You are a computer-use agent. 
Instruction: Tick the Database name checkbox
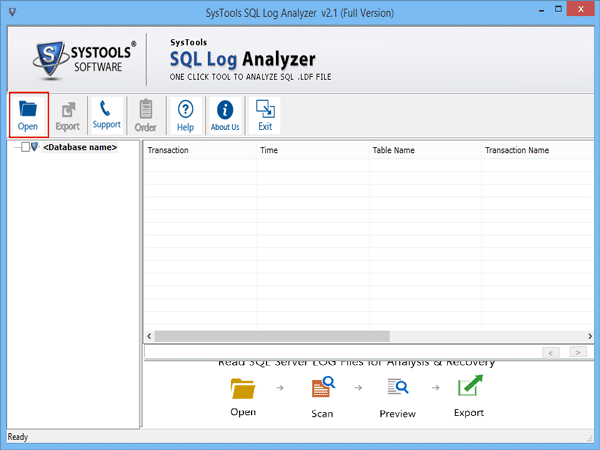tap(25, 147)
